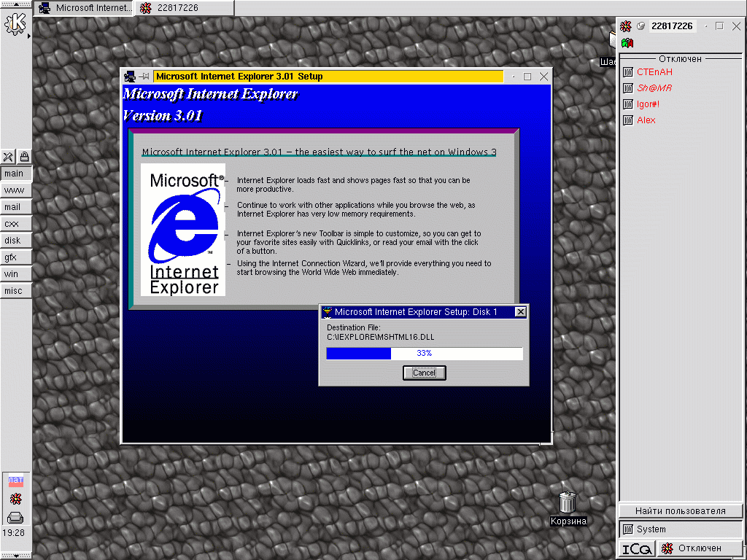
Task: Minimize the IE 3.01 Setup window
Action: point(513,76)
